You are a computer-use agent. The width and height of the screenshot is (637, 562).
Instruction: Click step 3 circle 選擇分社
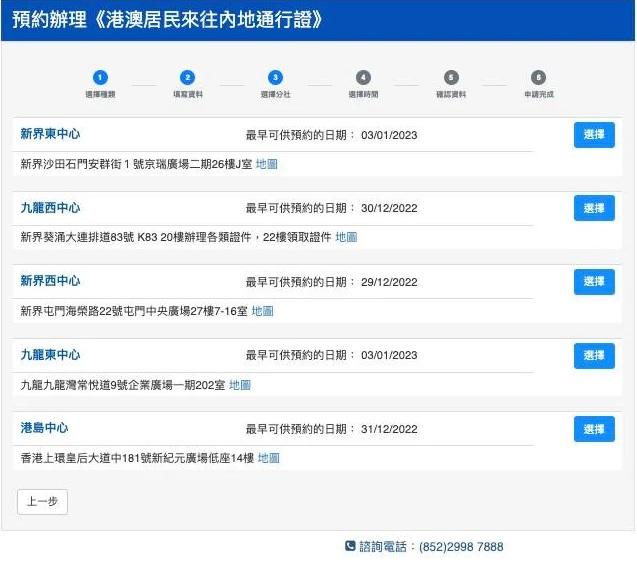pos(275,77)
